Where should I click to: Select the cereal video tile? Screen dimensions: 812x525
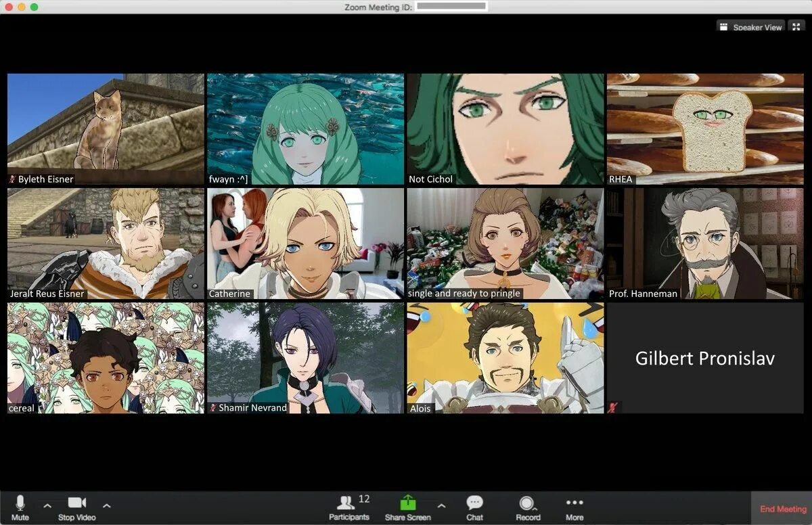pyautogui.click(x=106, y=358)
